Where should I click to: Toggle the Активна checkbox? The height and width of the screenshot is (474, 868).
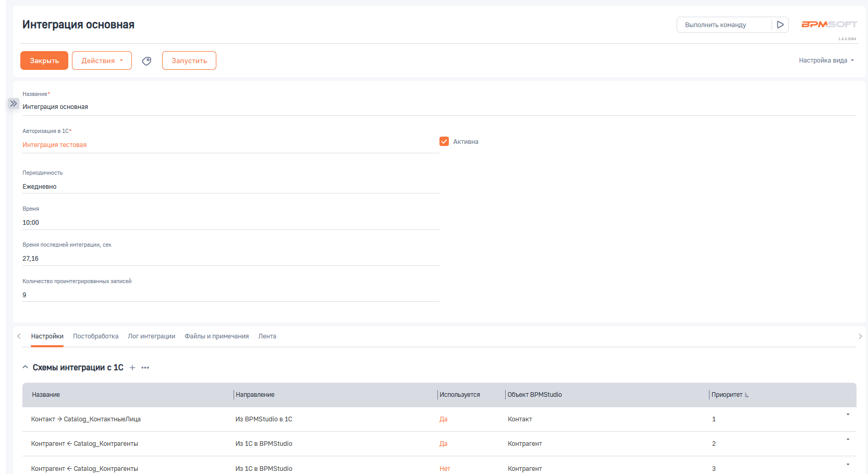(444, 142)
